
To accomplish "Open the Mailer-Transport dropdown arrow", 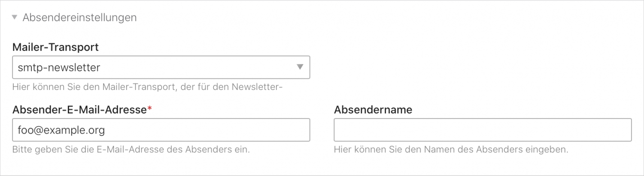I will 300,67.
